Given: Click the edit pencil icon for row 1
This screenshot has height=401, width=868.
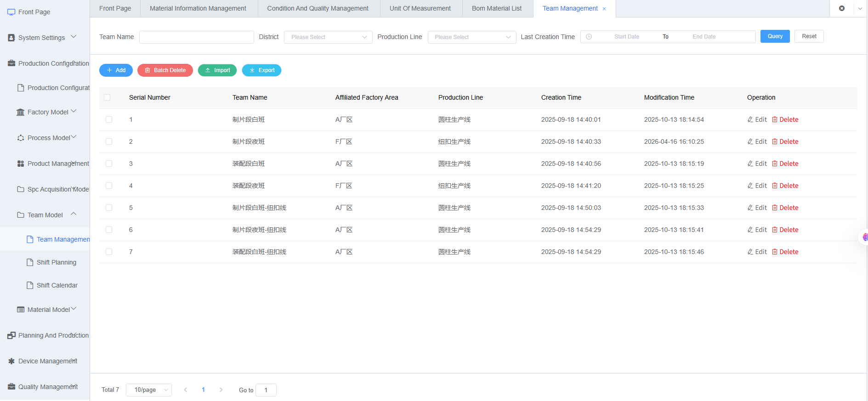Looking at the screenshot, I should click(750, 119).
